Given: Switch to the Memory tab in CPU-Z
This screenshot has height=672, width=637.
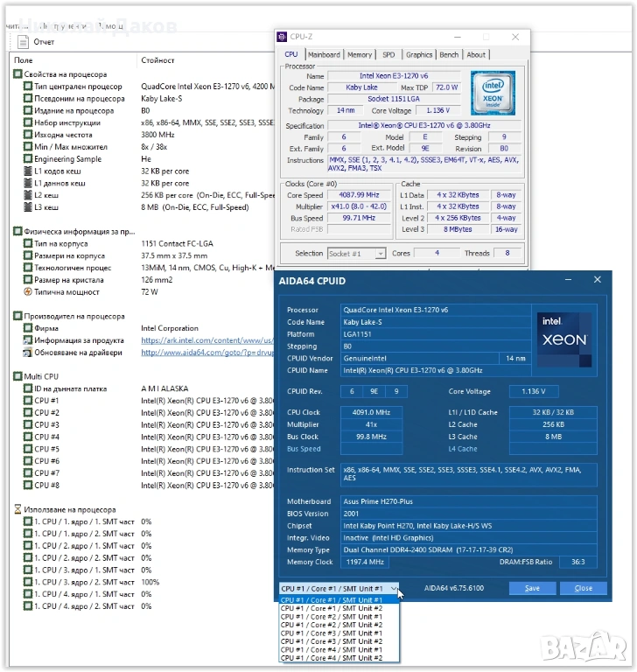Looking at the screenshot, I should (360, 54).
